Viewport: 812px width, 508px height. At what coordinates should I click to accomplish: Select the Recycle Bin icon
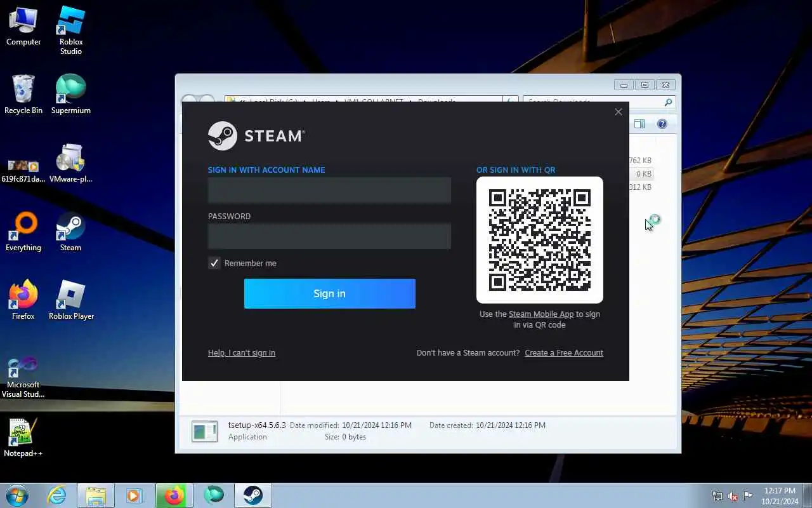23,95
